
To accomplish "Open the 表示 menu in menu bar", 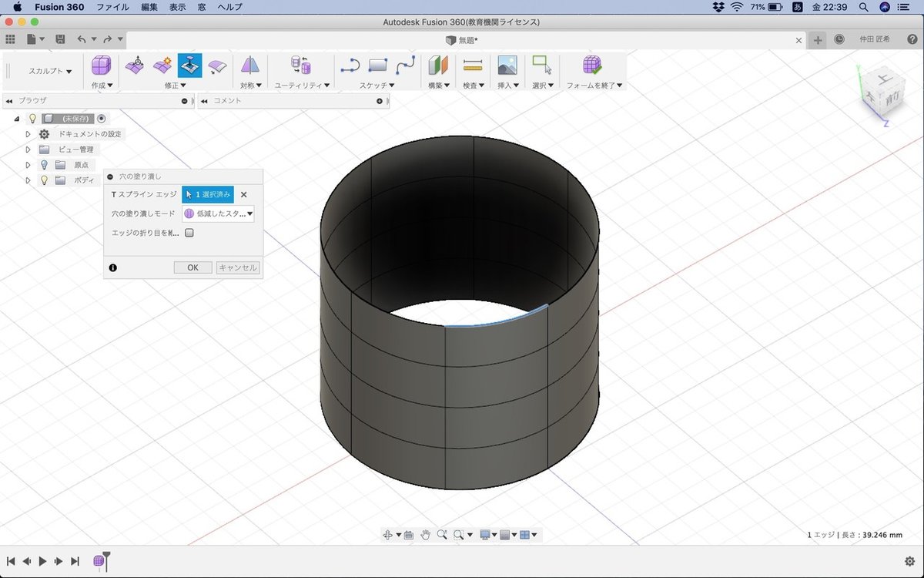I will 177,7.
